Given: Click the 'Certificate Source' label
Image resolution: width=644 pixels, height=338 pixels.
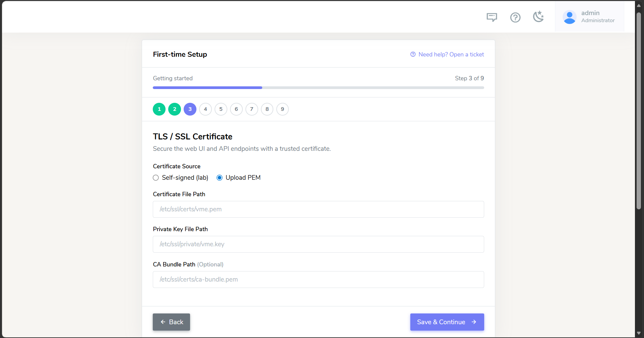Looking at the screenshot, I should (x=177, y=166).
